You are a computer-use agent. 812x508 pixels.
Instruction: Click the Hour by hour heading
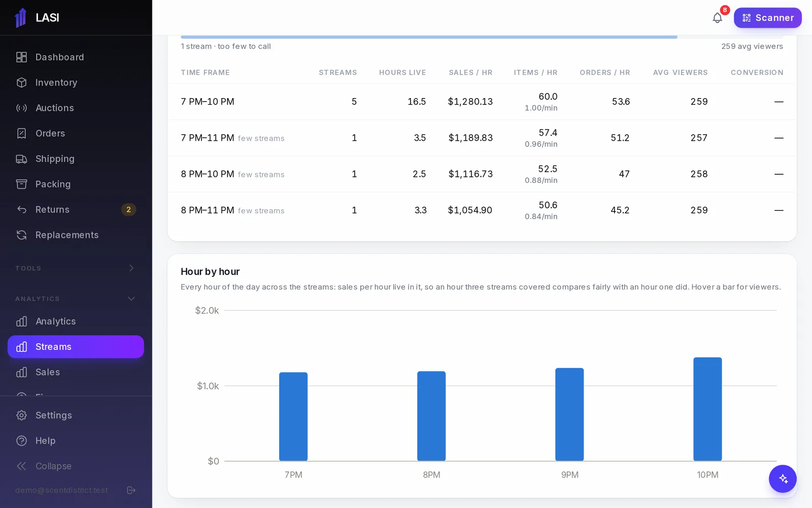tap(210, 272)
